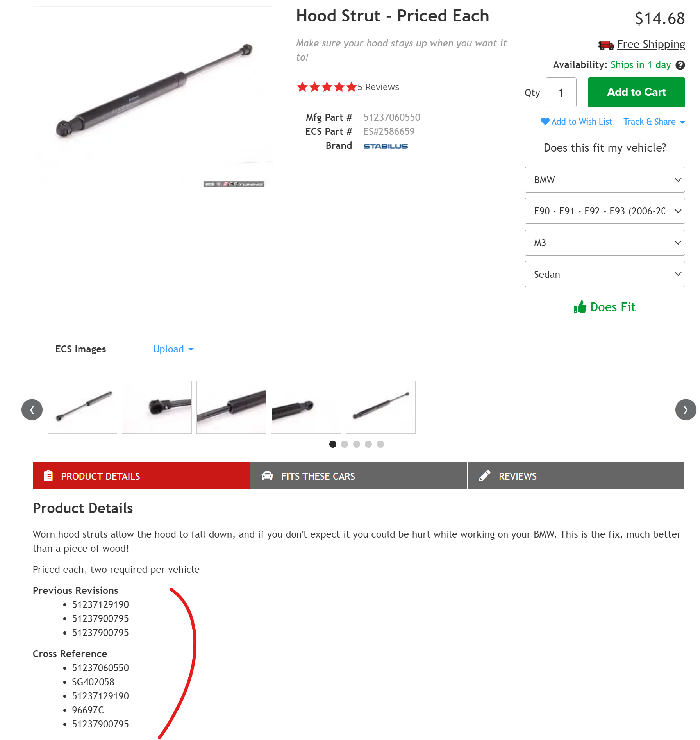The height and width of the screenshot is (740, 700).
Task: Select the strut end-fitting closeup thumbnail
Action: 157,407
